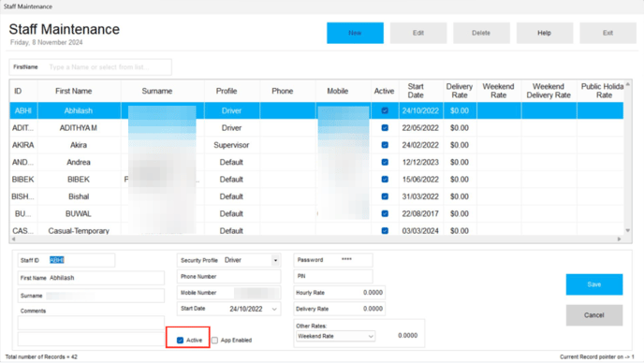Select the Bishal first name cell
The height and width of the screenshot is (363, 644).
pyautogui.click(x=79, y=196)
